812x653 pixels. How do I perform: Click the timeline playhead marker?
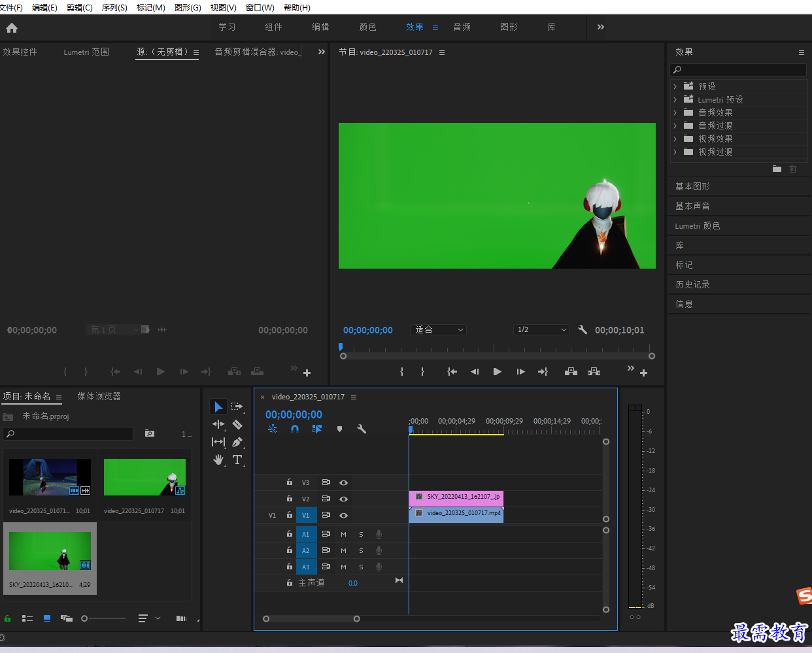click(411, 429)
